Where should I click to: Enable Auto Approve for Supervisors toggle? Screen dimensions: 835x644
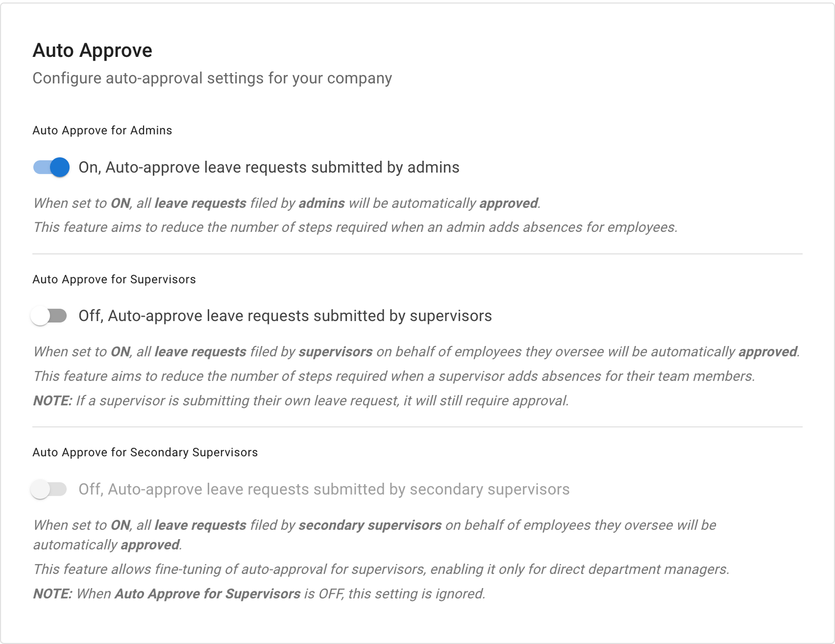point(51,316)
